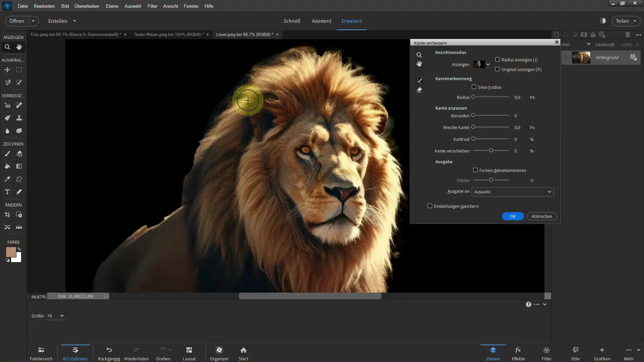Enable Original anzeigen (P) checkbox
This screenshot has width=644, height=362.
[x=497, y=69]
